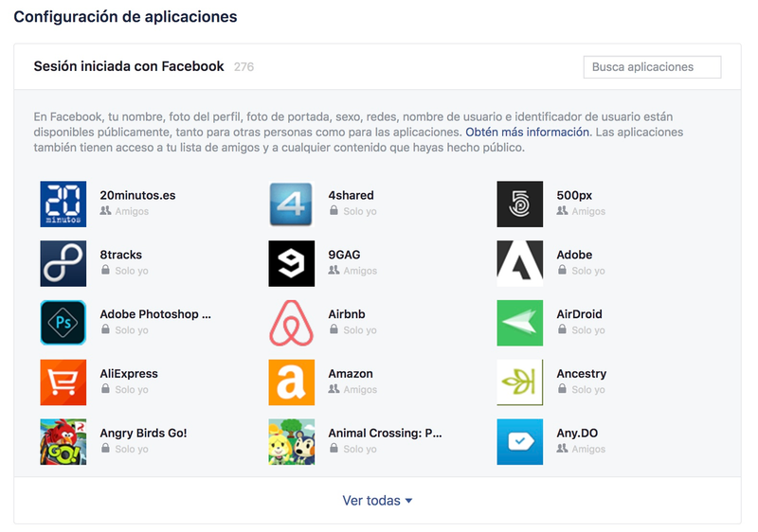
Task: Open the 8tracks app icon
Action: (x=63, y=263)
